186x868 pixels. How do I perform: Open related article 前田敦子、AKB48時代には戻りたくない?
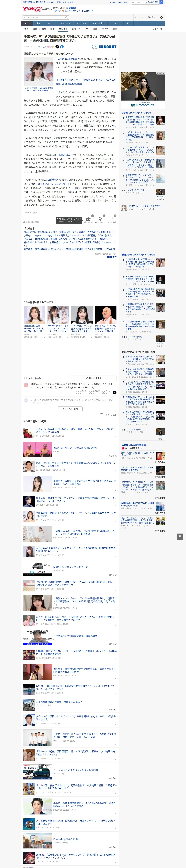tap(70, 249)
